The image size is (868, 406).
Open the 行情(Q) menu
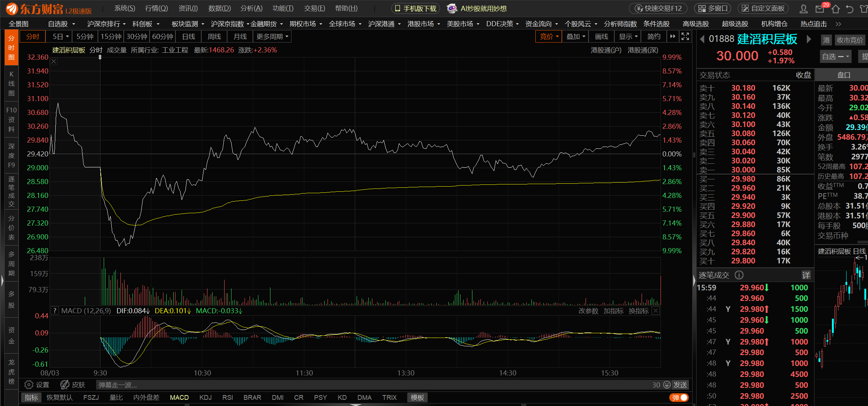tap(156, 8)
